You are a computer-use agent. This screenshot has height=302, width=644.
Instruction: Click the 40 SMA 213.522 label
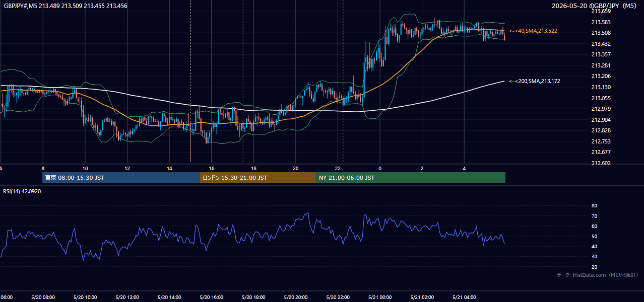pos(533,31)
